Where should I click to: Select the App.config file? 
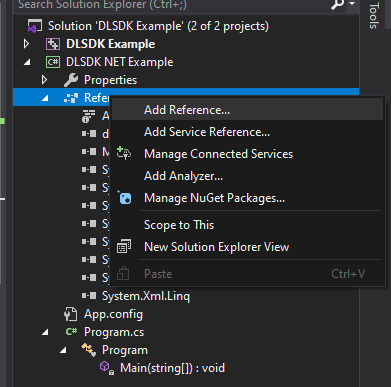pyautogui.click(x=113, y=314)
